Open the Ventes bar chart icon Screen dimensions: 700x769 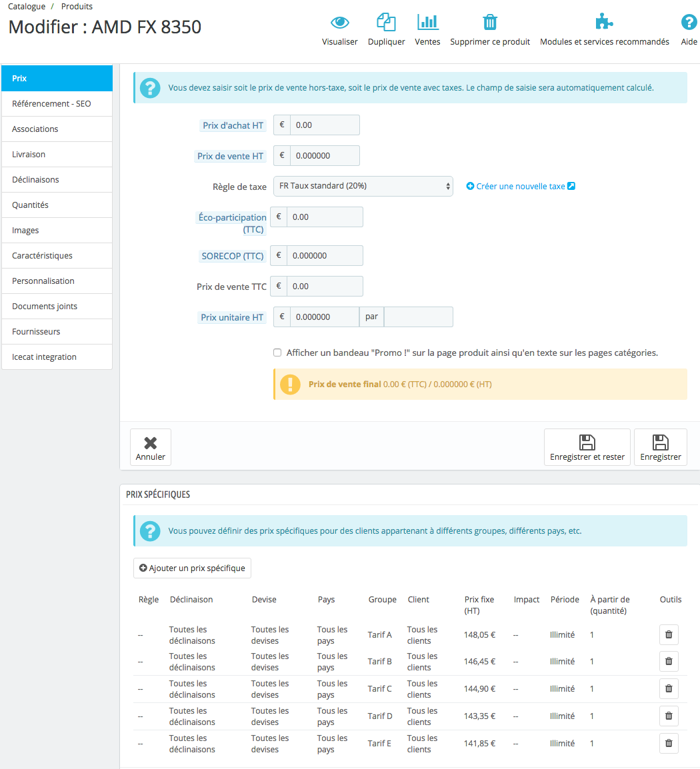(427, 23)
